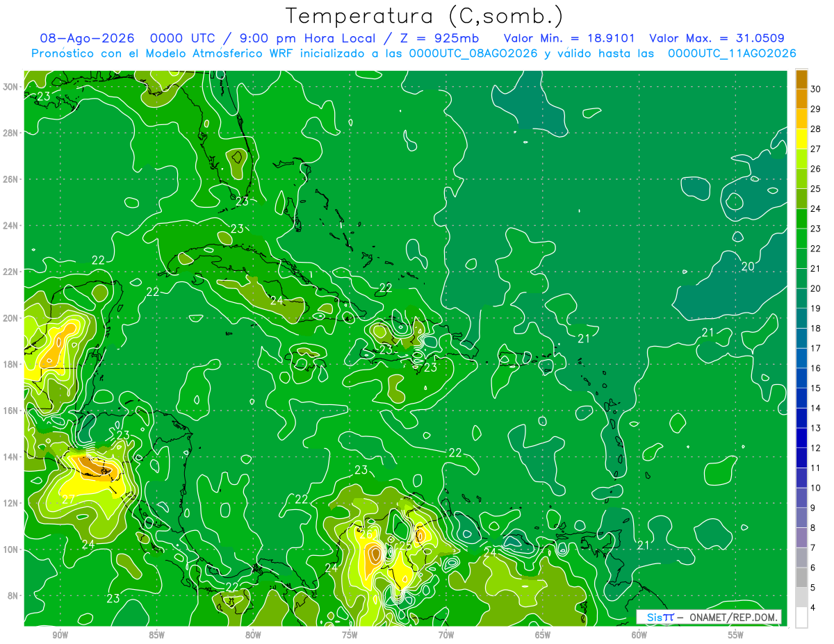Click legend number 4 on the color scale
The image size is (834, 644).
813,608
